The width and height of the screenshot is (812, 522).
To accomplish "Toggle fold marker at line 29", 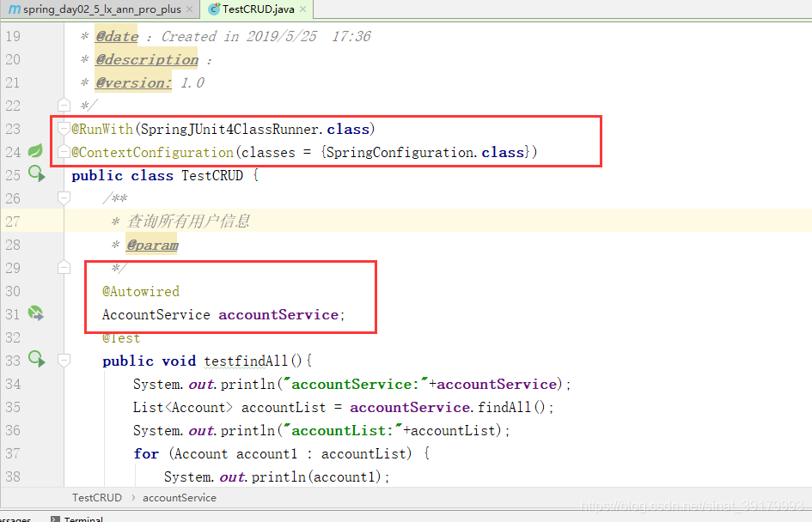I will [x=64, y=268].
